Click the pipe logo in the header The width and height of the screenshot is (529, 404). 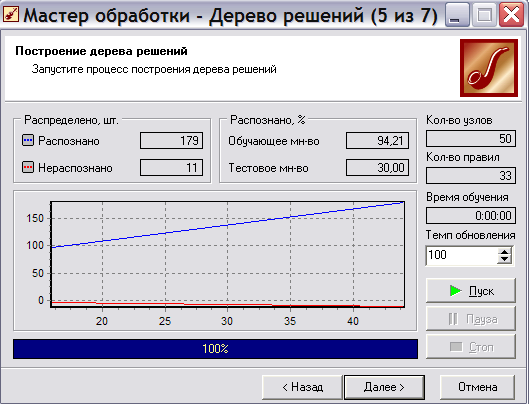pos(489,68)
